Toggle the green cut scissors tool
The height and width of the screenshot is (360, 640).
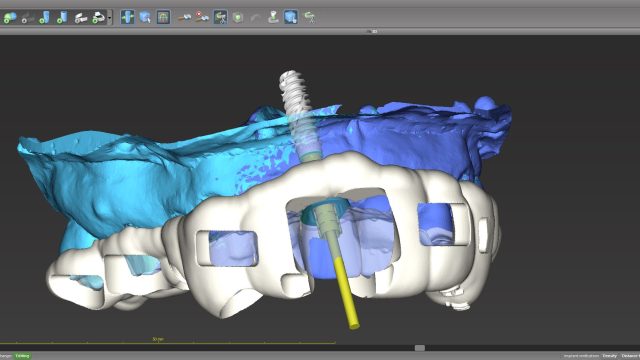(220, 17)
